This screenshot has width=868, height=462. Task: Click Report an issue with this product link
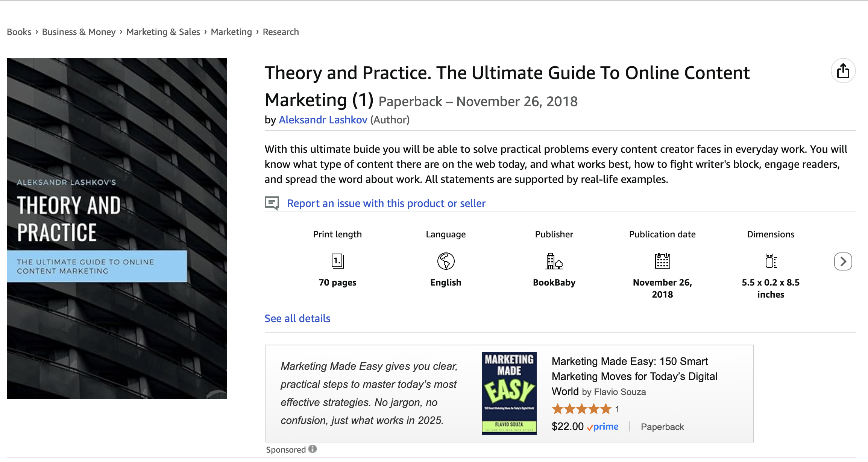coord(386,203)
